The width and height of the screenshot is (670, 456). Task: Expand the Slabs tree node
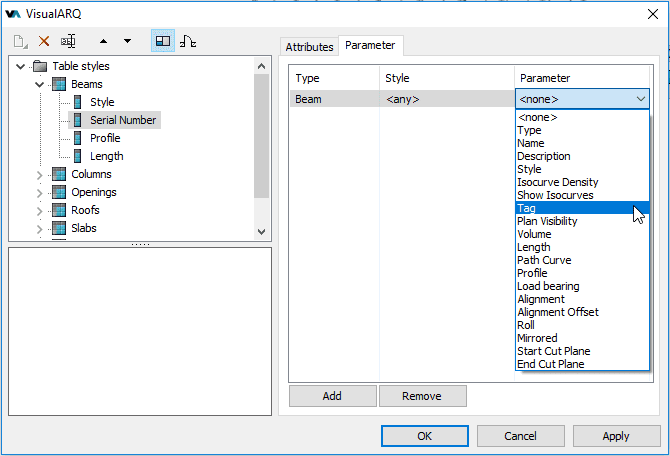pos(39,229)
